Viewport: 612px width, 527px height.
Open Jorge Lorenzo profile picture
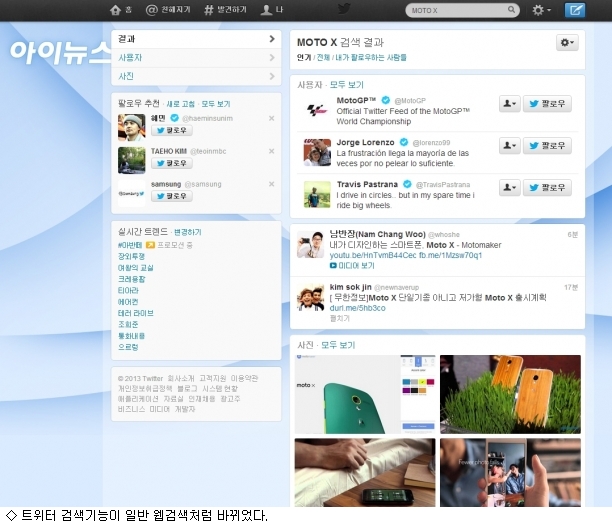point(317,152)
